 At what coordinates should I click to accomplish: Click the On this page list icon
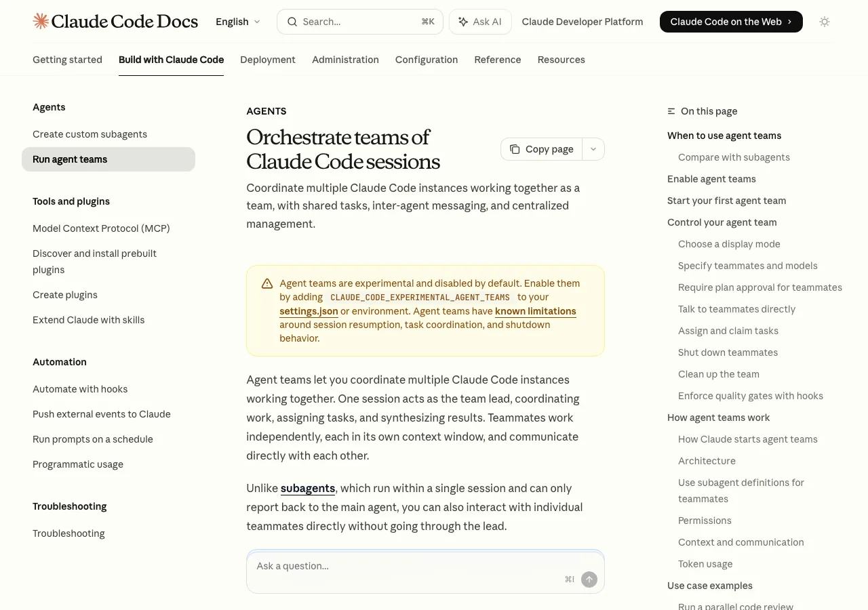tap(671, 111)
